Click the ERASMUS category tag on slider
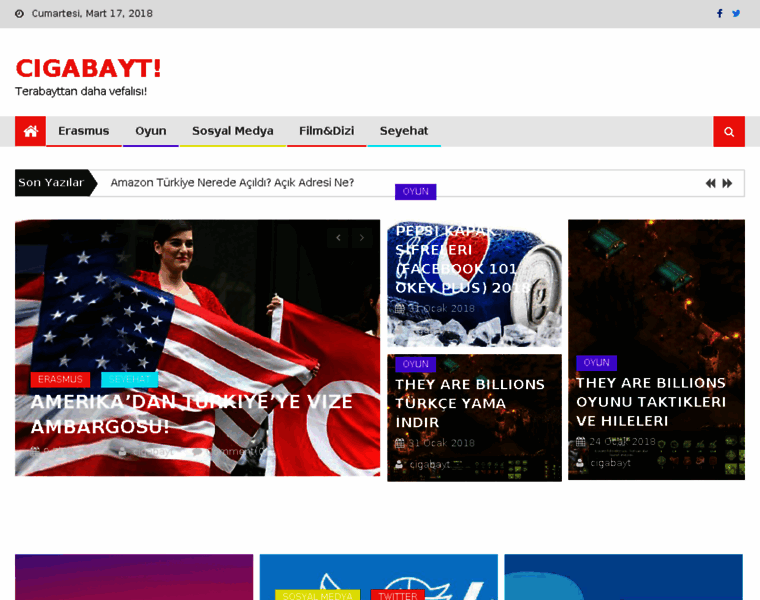The height and width of the screenshot is (600, 760). pos(60,379)
